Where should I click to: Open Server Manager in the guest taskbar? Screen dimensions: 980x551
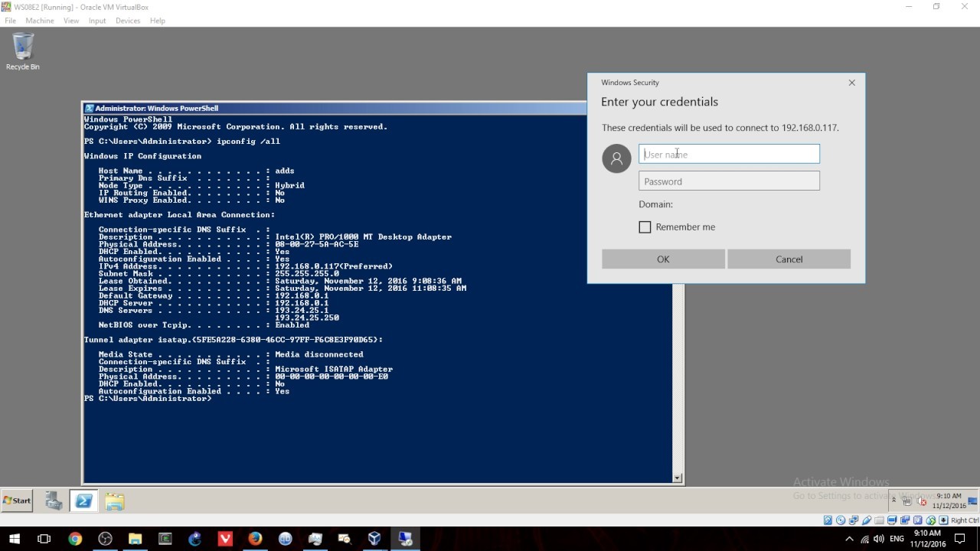(54, 501)
